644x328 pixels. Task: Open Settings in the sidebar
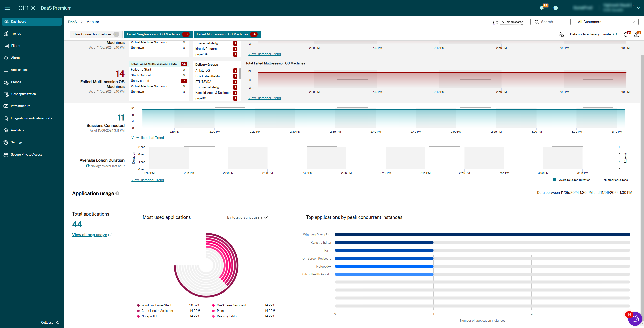(32, 142)
